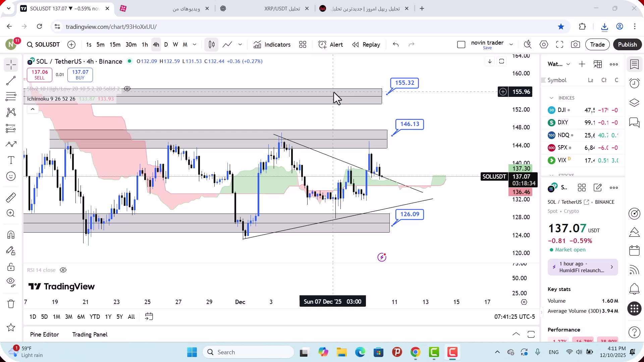Screen dimensions: 644x362
Task: Open the Trade panel
Action: (x=597, y=45)
